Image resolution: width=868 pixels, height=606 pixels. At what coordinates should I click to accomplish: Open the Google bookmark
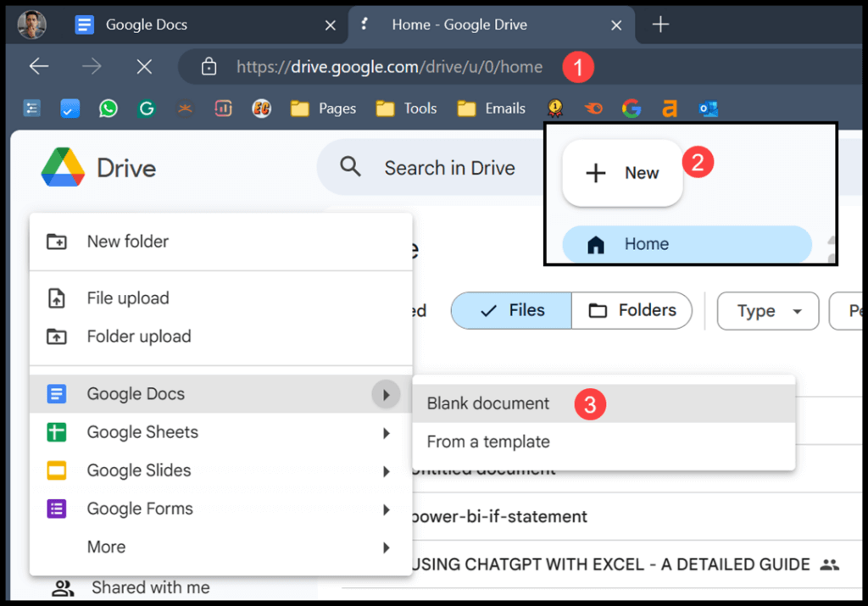click(631, 108)
